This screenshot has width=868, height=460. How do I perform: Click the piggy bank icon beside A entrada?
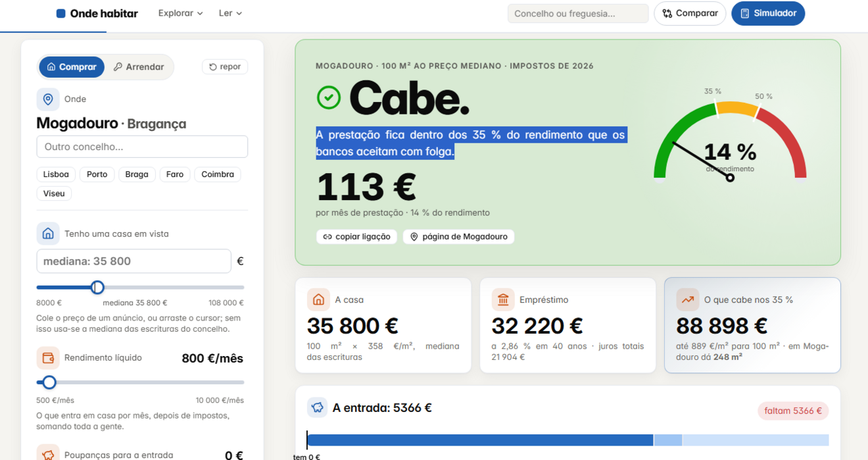point(318,407)
